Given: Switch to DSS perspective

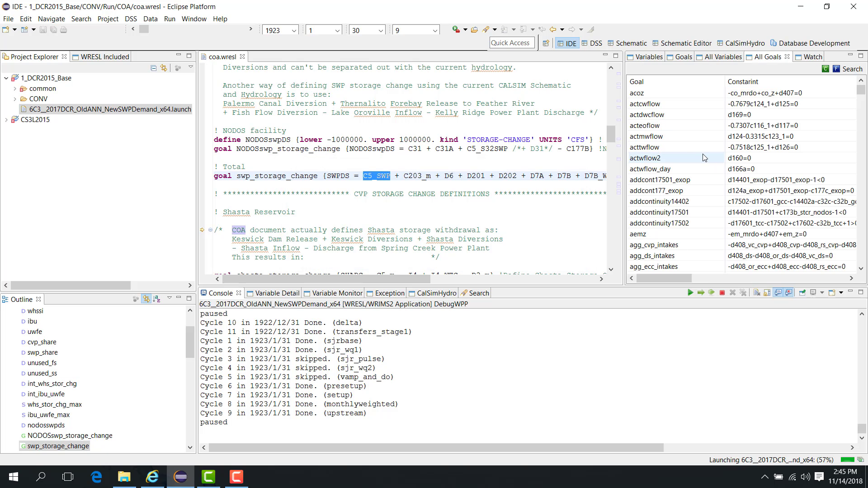Looking at the screenshot, I should (592, 43).
